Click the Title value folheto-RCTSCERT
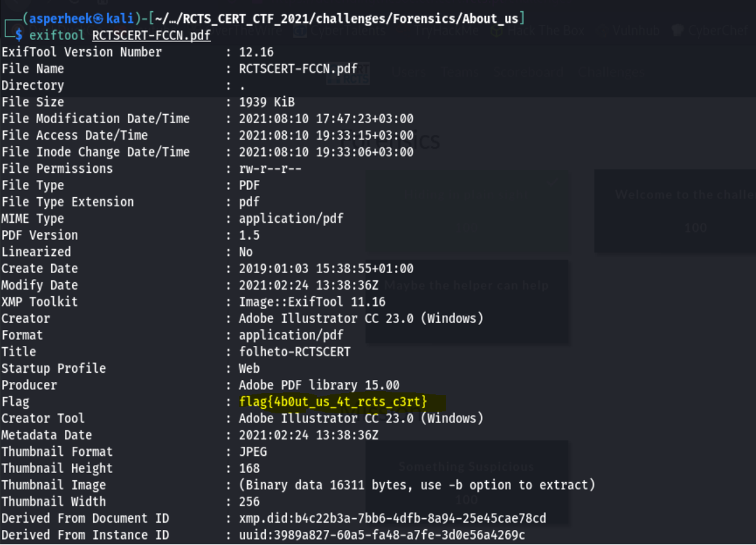This screenshot has height=545, width=756. coord(295,352)
